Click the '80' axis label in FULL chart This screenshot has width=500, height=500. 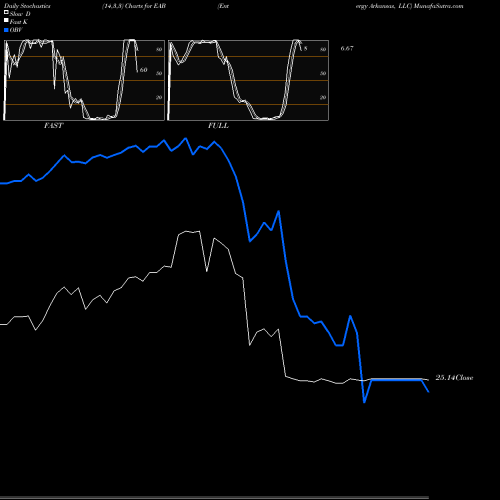[x=323, y=49]
